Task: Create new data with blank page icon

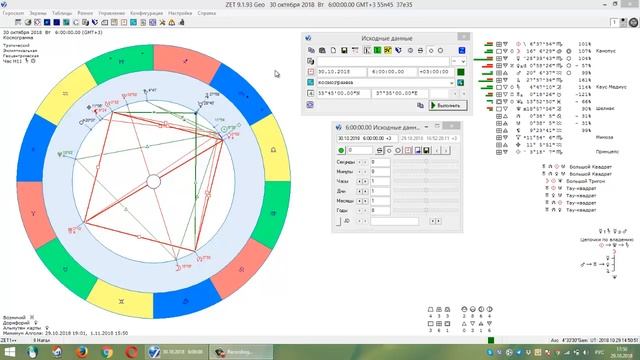Action: coord(333,50)
